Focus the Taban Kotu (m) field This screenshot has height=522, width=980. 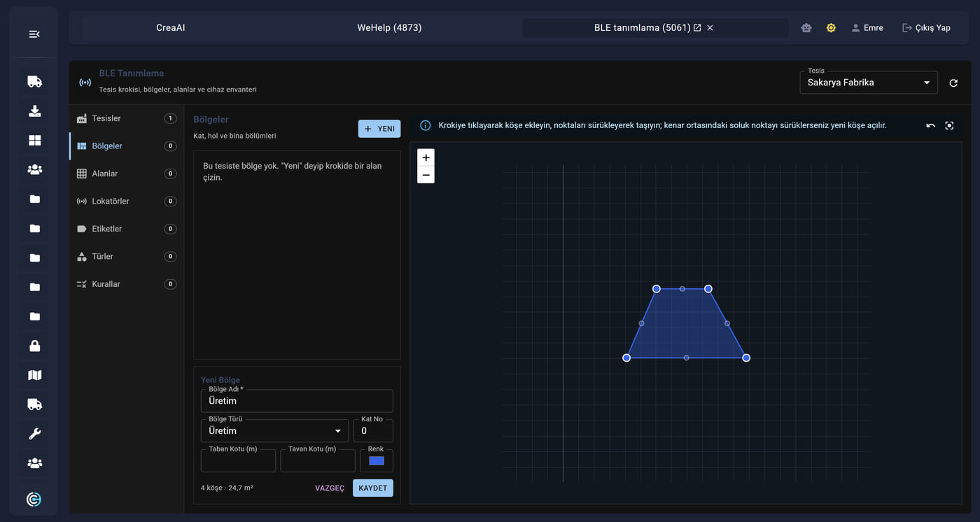tap(238, 460)
